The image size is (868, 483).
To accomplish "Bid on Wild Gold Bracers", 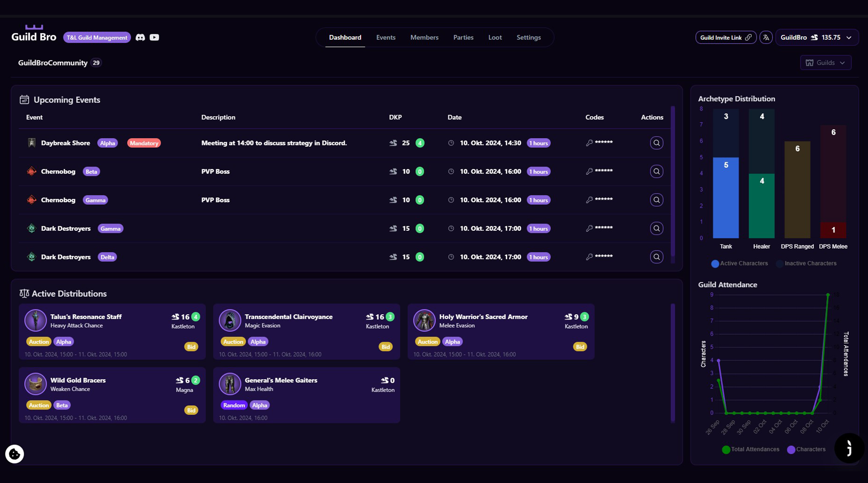I will click(191, 410).
